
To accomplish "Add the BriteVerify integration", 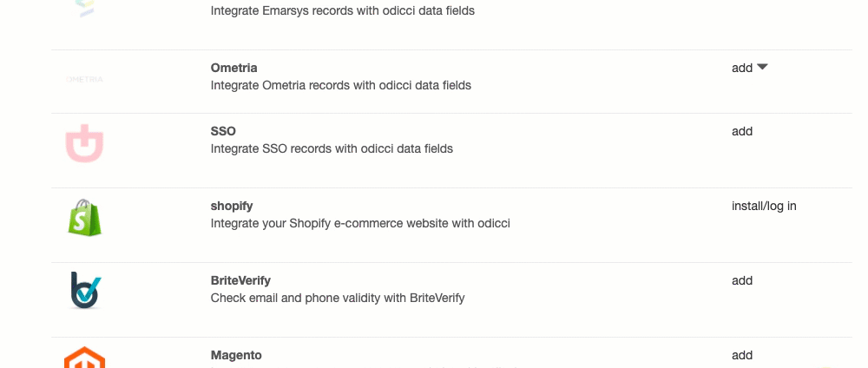I will click(x=742, y=280).
